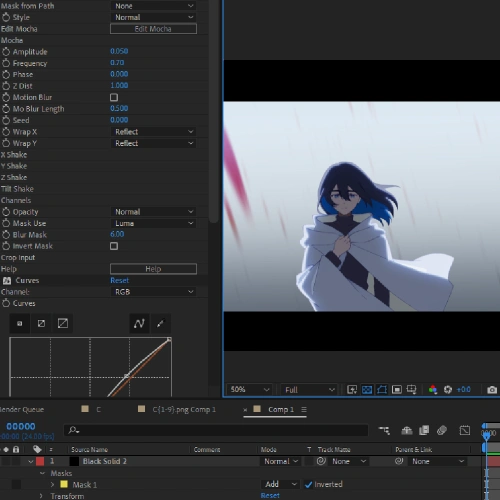Image resolution: width=500 pixels, height=500 pixels.
Task: Click the Black Solid 2 parent pick whip
Action: pos(399,461)
